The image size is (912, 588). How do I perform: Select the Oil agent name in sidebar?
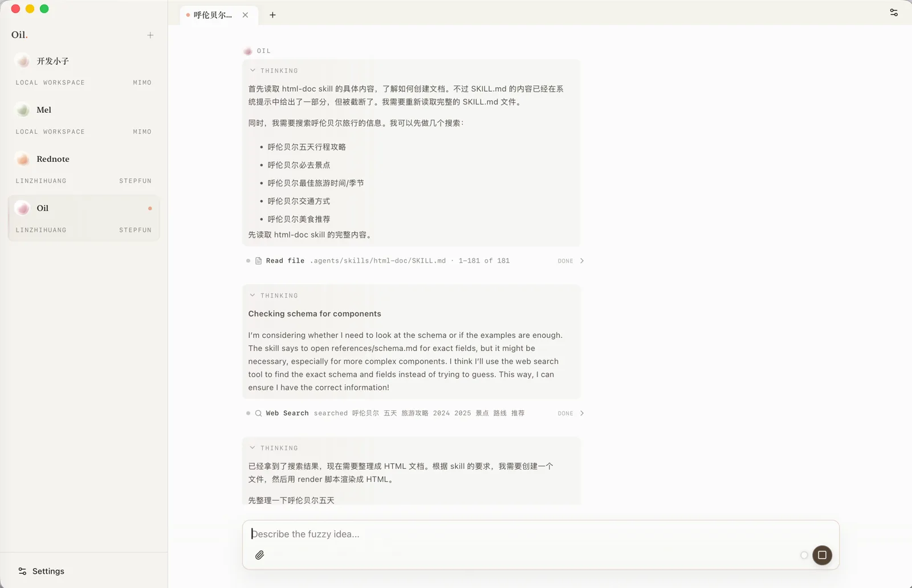tap(43, 209)
